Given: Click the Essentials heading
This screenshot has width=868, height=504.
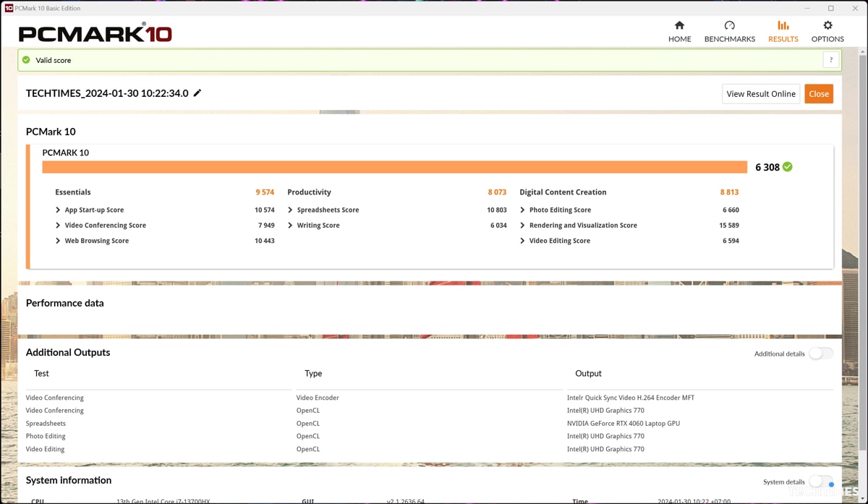Looking at the screenshot, I should point(73,192).
